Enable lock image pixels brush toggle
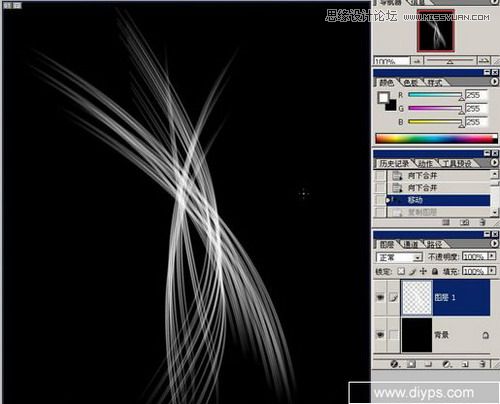500x404 pixels. click(413, 271)
